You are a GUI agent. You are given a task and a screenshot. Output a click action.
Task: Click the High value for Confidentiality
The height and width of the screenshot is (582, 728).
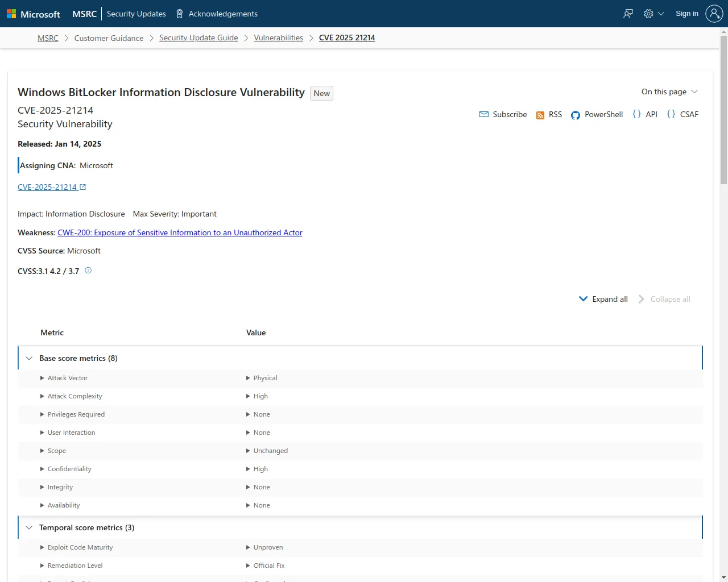pos(260,469)
